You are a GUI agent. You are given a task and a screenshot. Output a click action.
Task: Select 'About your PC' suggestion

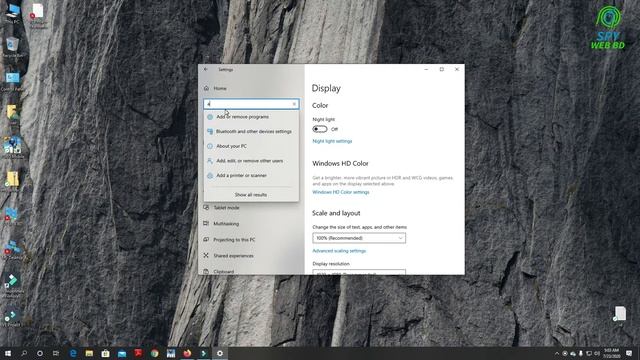tap(251, 146)
